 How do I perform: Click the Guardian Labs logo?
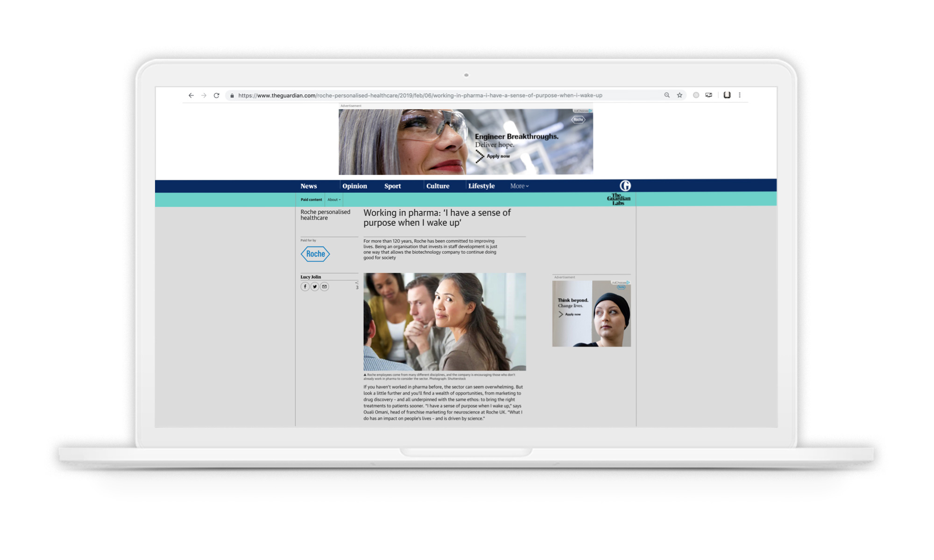619,199
